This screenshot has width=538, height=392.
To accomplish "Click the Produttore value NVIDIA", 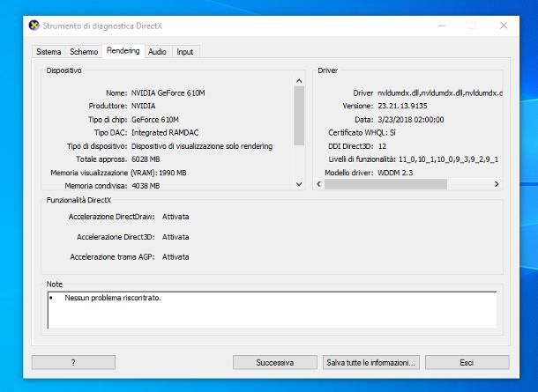I will pyautogui.click(x=144, y=106).
